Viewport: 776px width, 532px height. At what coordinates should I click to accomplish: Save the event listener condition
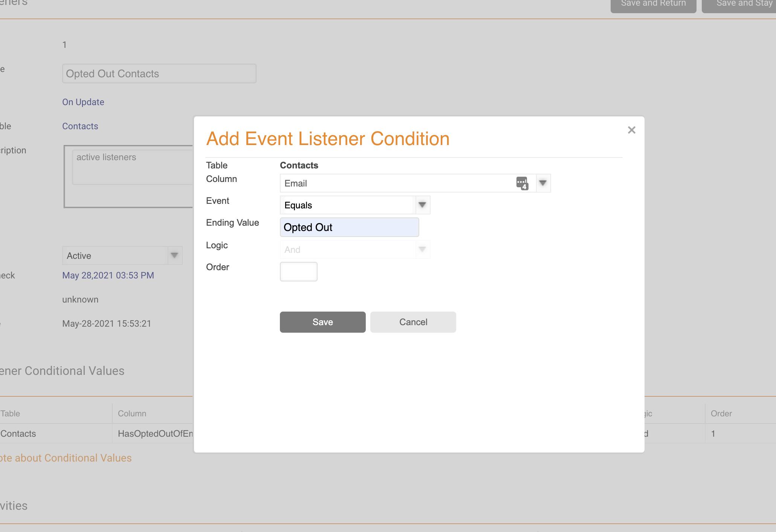click(322, 322)
